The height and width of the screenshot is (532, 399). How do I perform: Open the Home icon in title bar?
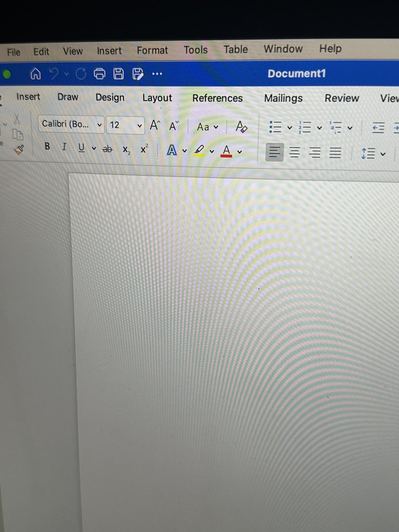(35, 74)
